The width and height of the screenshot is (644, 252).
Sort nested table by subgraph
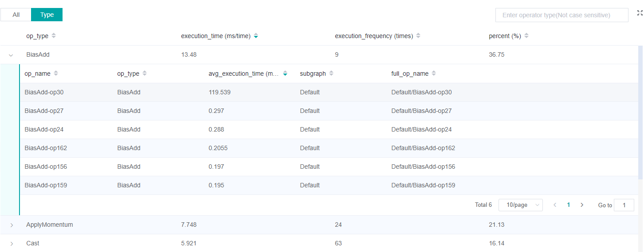[x=331, y=74]
